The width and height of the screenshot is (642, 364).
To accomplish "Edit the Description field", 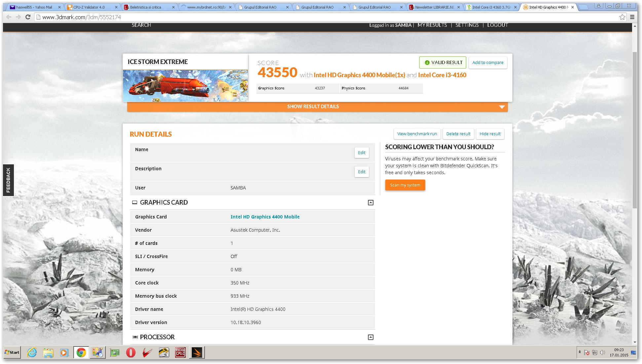I will [362, 172].
